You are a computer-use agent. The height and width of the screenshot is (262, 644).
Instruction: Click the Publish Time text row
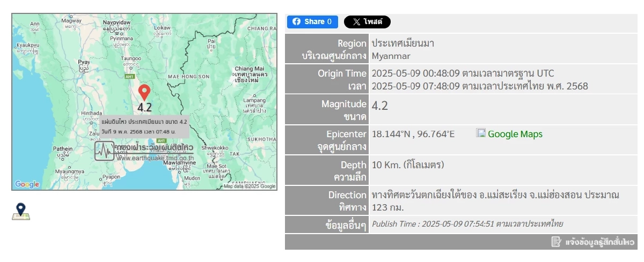pyautogui.click(x=467, y=224)
